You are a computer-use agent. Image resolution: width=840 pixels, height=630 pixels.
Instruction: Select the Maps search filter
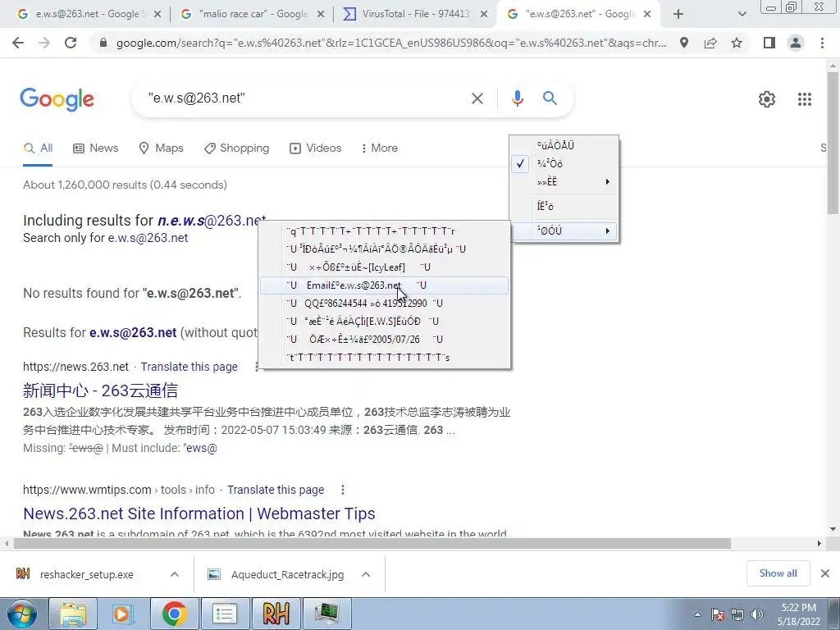(161, 148)
